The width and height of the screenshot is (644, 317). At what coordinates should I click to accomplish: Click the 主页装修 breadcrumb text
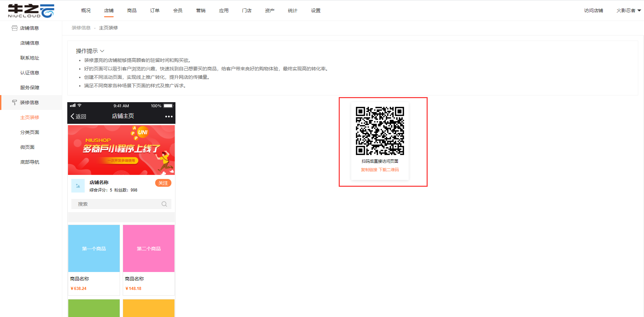pos(109,28)
